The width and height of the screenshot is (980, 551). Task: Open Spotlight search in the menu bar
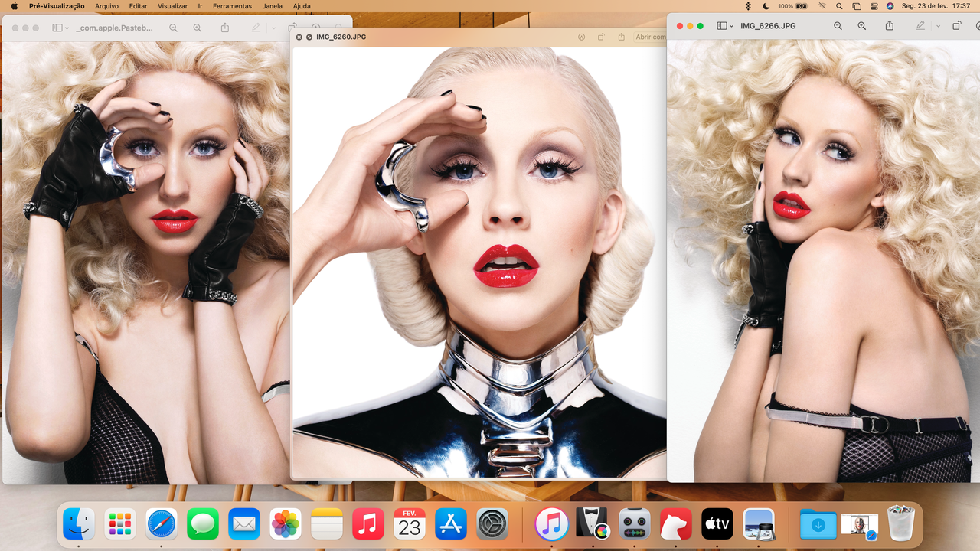pos(839,6)
